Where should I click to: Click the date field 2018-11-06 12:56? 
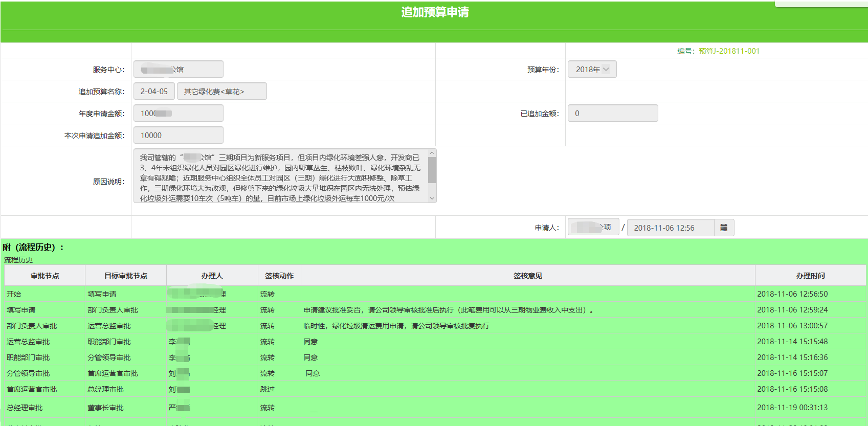pyautogui.click(x=670, y=228)
